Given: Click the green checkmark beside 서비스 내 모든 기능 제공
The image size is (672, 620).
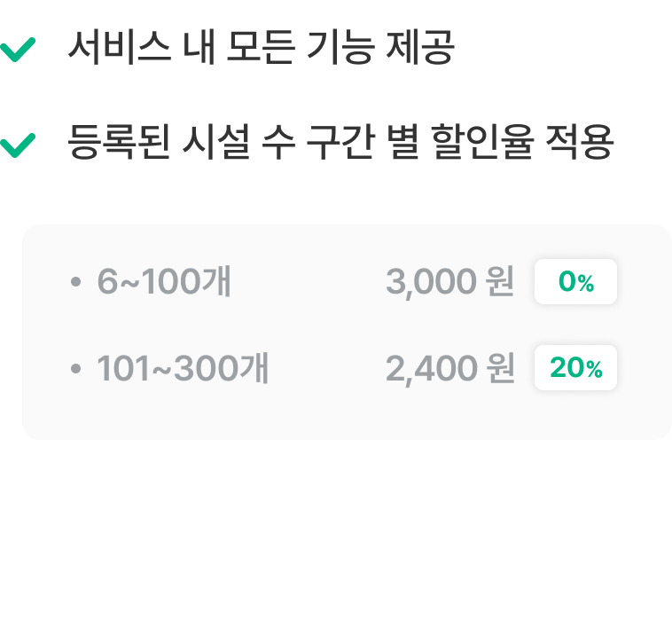Looking at the screenshot, I should coord(18,50).
